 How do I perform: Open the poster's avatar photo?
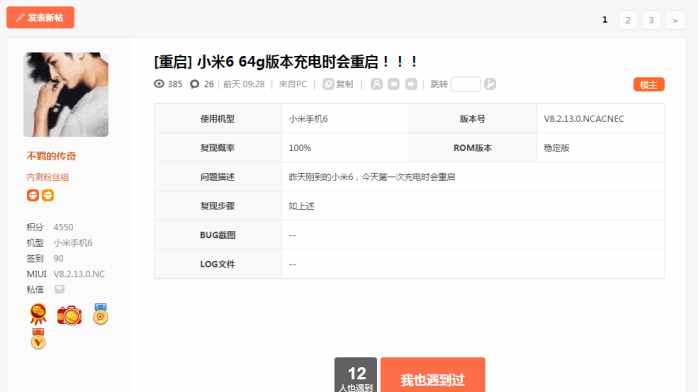tap(66, 94)
